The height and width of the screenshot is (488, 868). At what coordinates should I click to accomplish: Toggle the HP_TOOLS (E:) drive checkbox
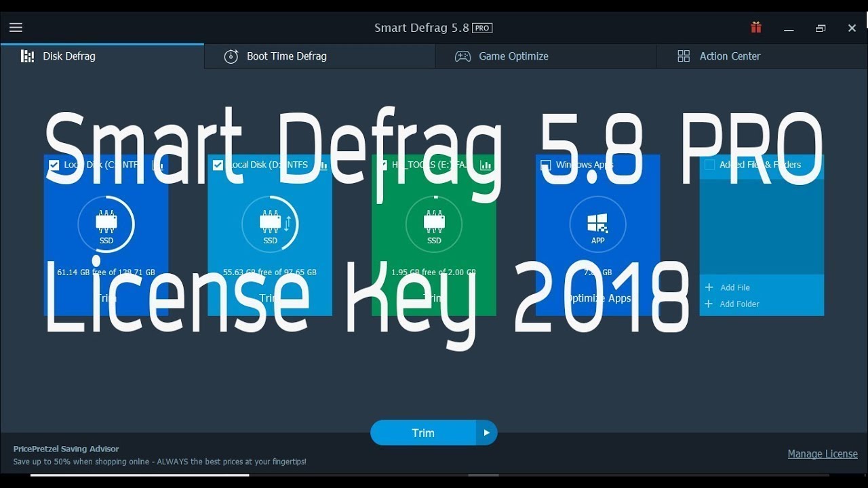382,165
